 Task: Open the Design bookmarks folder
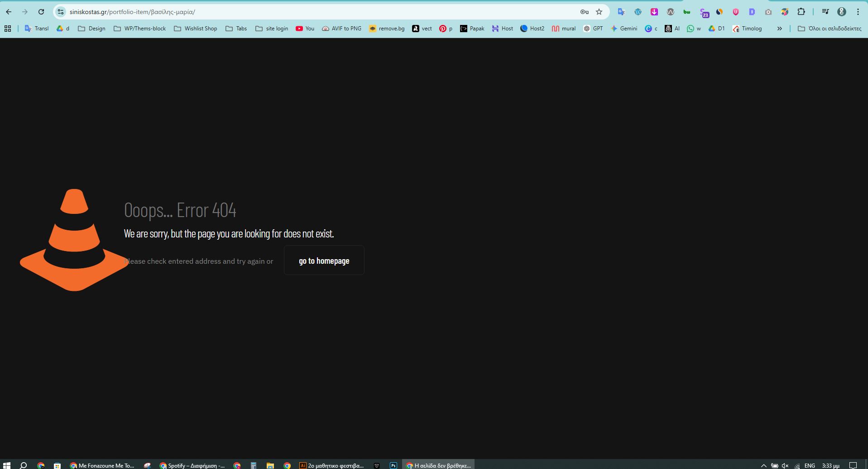92,29
